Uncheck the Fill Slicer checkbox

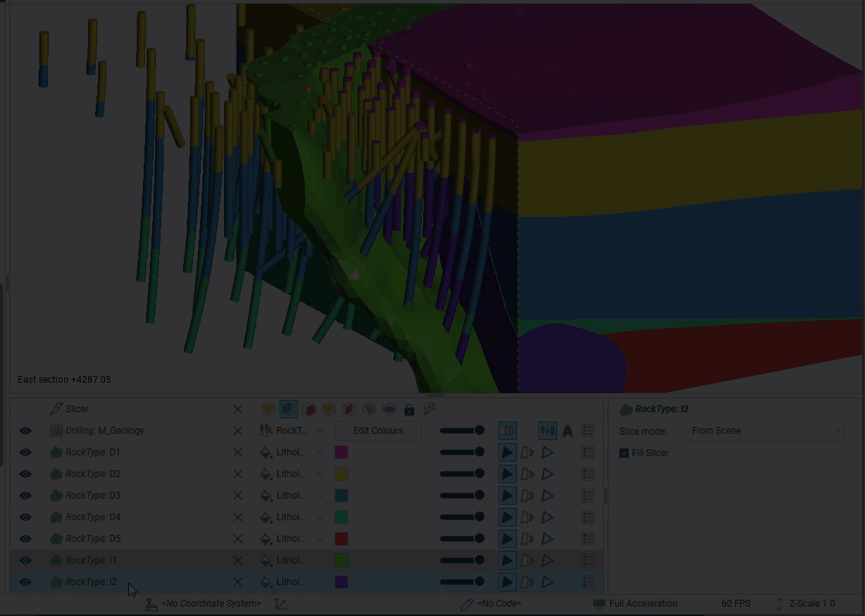624,453
